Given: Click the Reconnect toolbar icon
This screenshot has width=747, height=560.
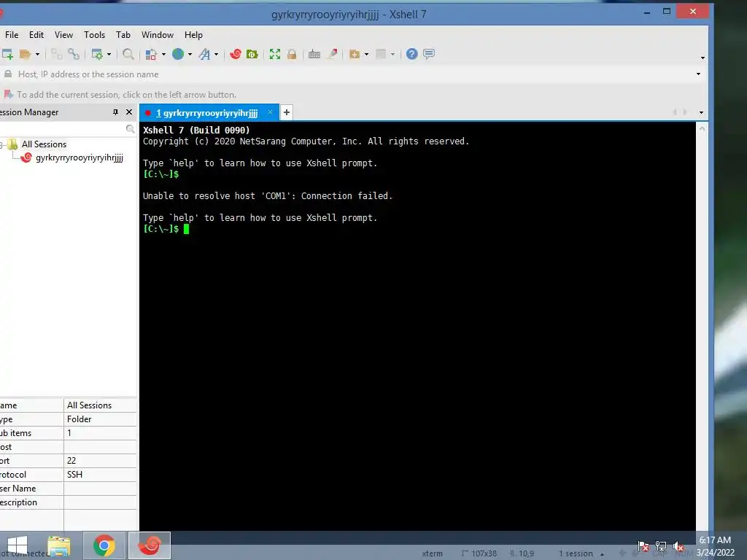Looking at the screenshot, I should click(74, 54).
